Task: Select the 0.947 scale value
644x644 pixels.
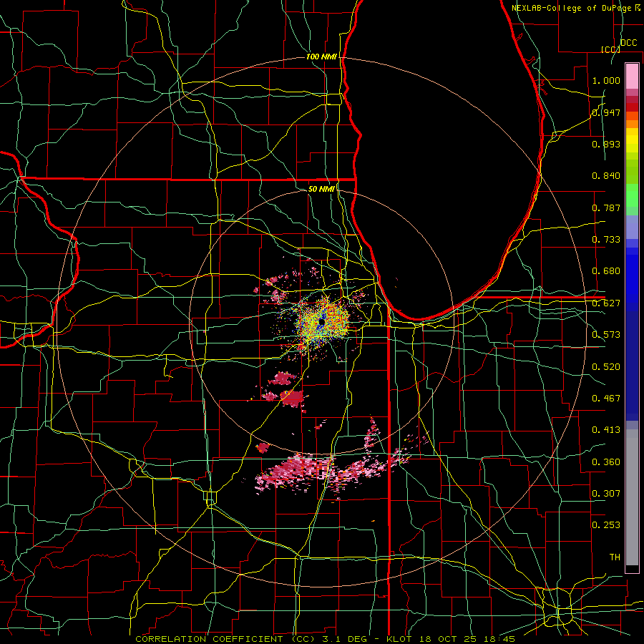Action: 606,112
